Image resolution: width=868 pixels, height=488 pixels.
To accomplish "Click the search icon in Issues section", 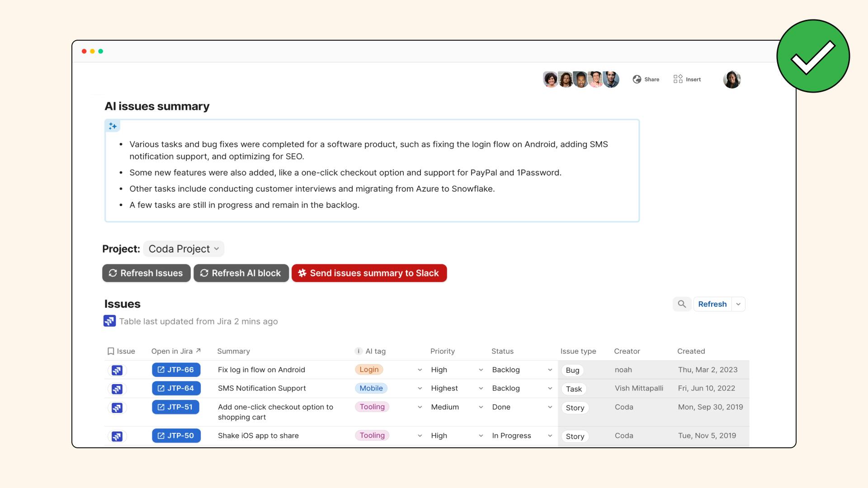I will (x=681, y=304).
